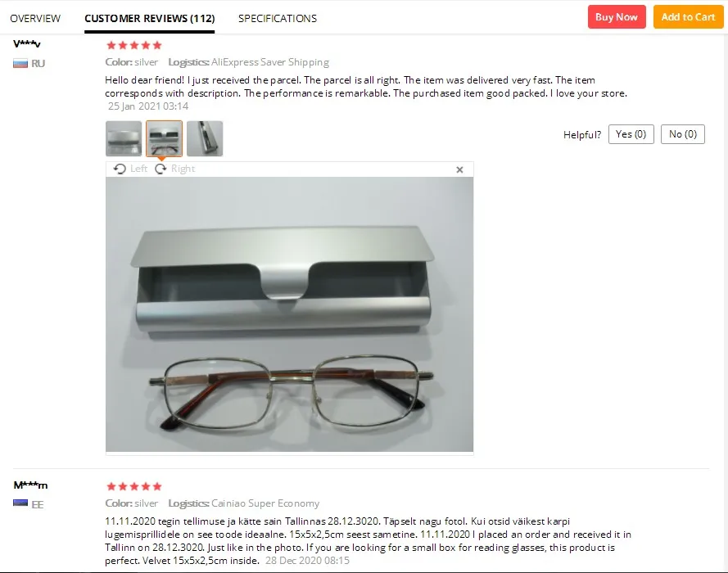Click the Buy Now button
The height and width of the screenshot is (573, 728).
click(617, 17)
